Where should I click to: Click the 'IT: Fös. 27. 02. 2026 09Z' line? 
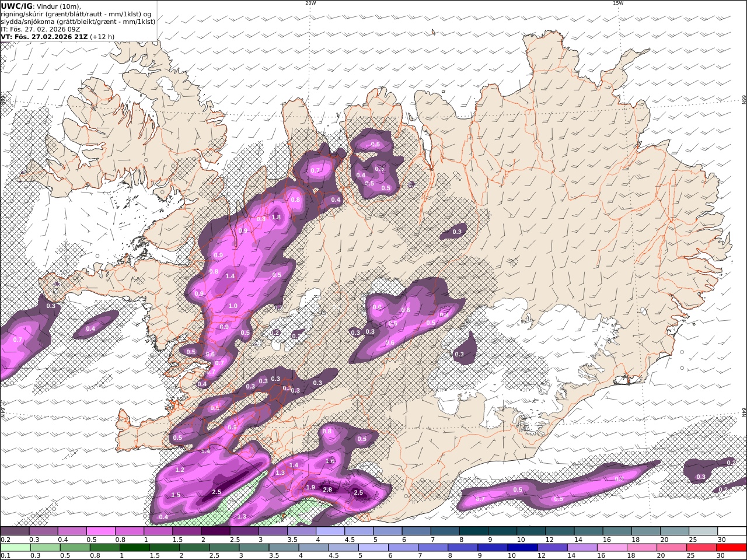tap(40, 29)
